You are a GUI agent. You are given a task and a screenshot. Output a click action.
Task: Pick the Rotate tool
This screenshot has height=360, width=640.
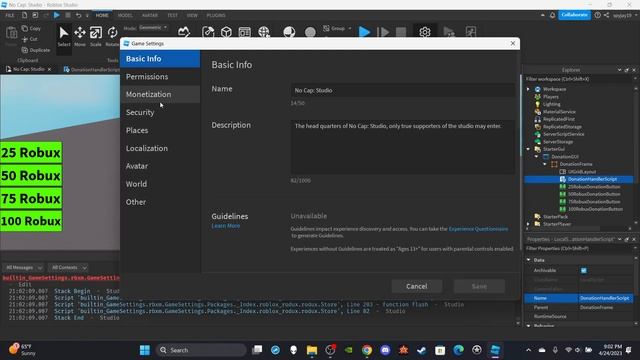point(112,36)
